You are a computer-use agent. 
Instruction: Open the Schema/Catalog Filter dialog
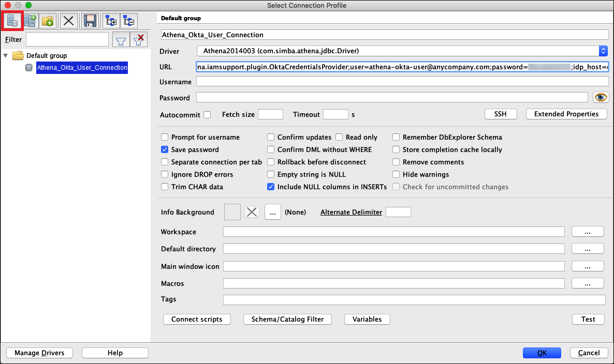(x=287, y=319)
